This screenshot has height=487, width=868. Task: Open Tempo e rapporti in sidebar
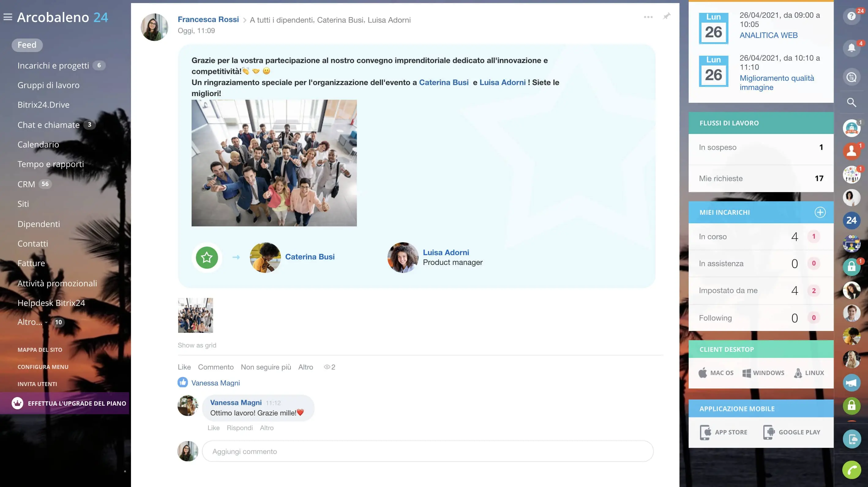(51, 164)
